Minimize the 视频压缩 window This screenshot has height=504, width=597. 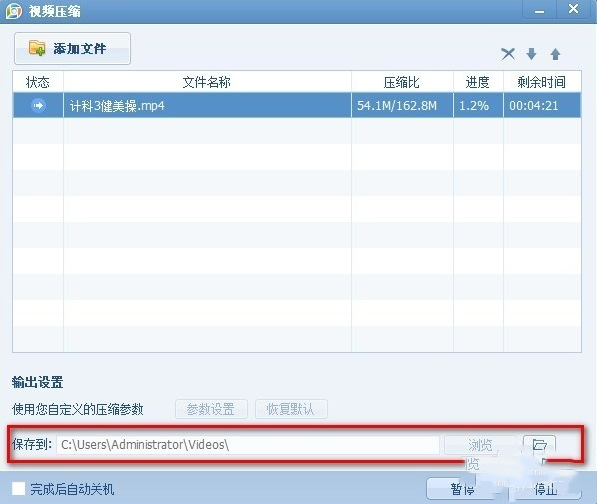[x=539, y=10]
